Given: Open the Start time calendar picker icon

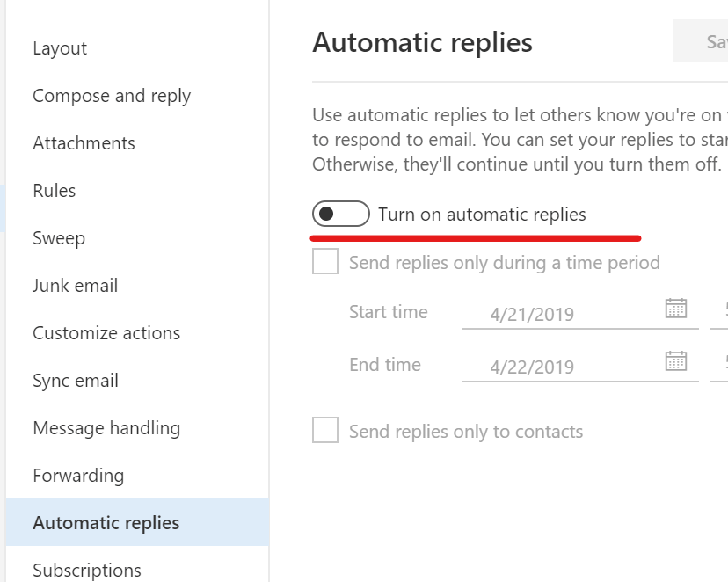Looking at the screenshot, I should pyautogui.click(x=675, y=309).
